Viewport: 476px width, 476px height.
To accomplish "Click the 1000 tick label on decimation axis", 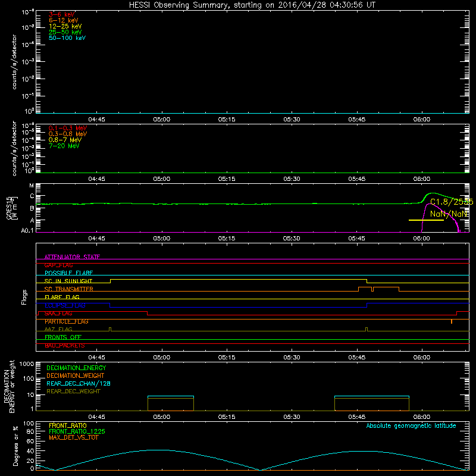I will click(x=27, y=364).
